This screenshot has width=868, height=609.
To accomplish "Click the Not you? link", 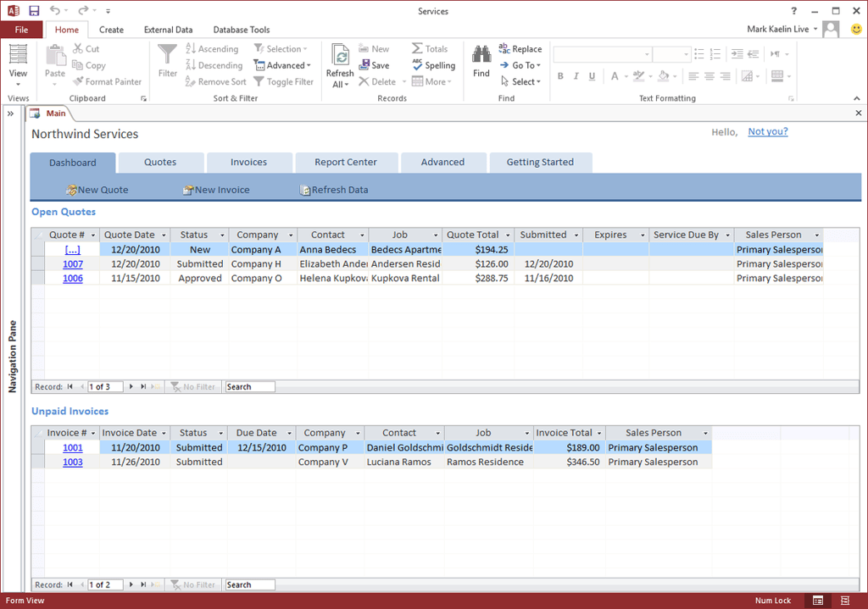I will point(768,131).
